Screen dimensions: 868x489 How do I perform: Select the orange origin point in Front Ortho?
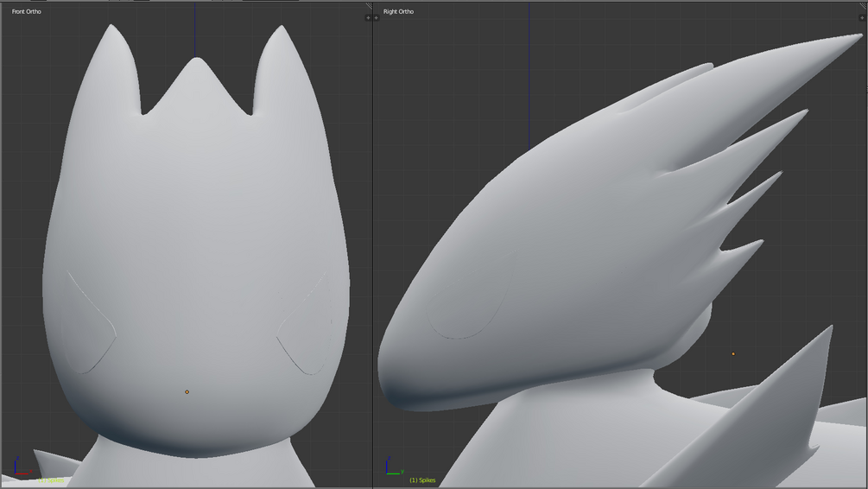(x=187, y=392)
